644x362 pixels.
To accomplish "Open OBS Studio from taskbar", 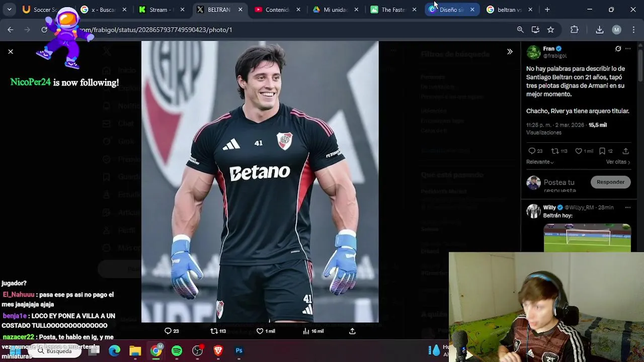I will 198,351.
